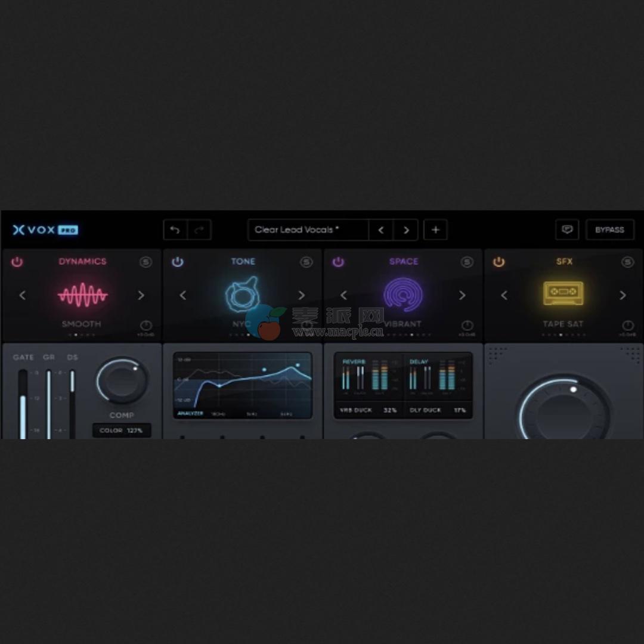
Task: Click the BYPASS button
Action: [x=610, y=230]
